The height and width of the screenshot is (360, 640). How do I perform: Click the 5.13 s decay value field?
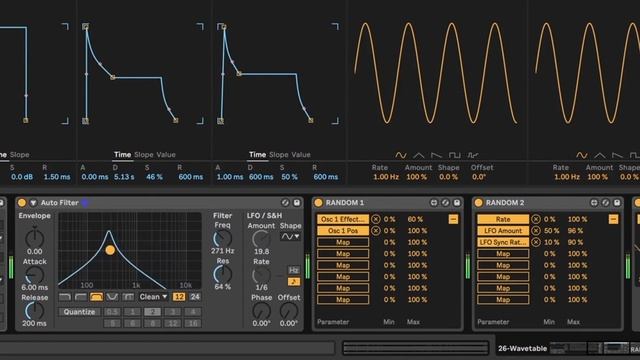pos(124,177)
